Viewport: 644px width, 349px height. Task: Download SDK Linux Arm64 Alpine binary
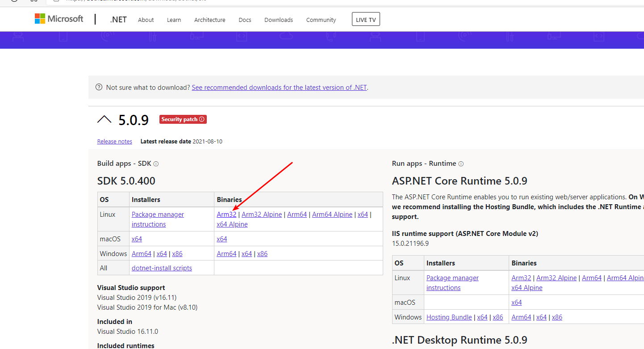point(332,214)
